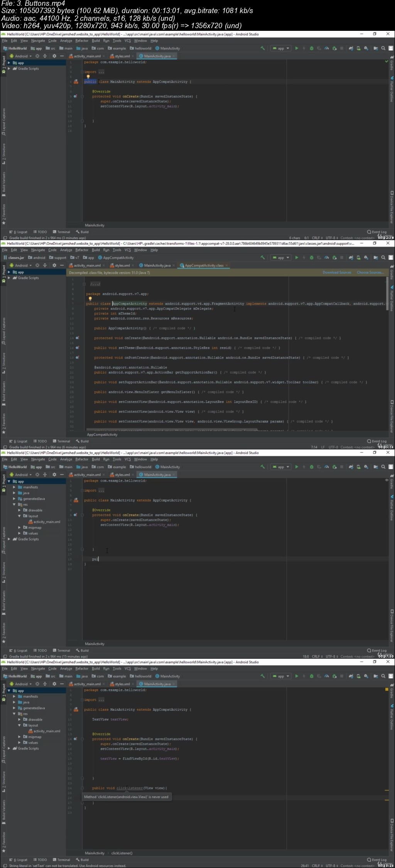This screenshot has height=868, width=395.
Task: Open the Analyze menu in the AppCompatActivity.class frame
Action: (x=66, y=250)
